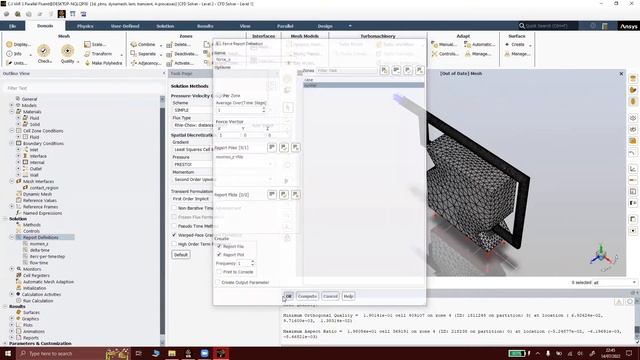Open the mesh Quality tool
The height and width of the screenshot is (360, 640).
click(68, 53)
